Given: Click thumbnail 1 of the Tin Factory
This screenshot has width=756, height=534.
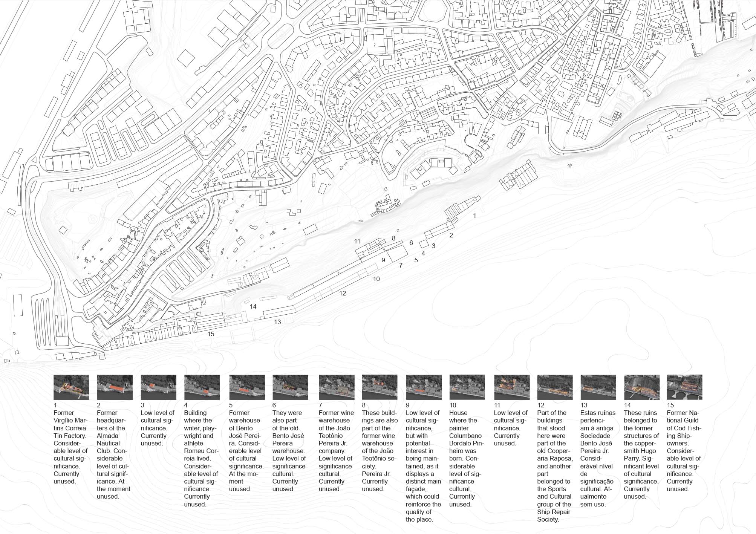Looking at the screenshot, I should [71, 387].
